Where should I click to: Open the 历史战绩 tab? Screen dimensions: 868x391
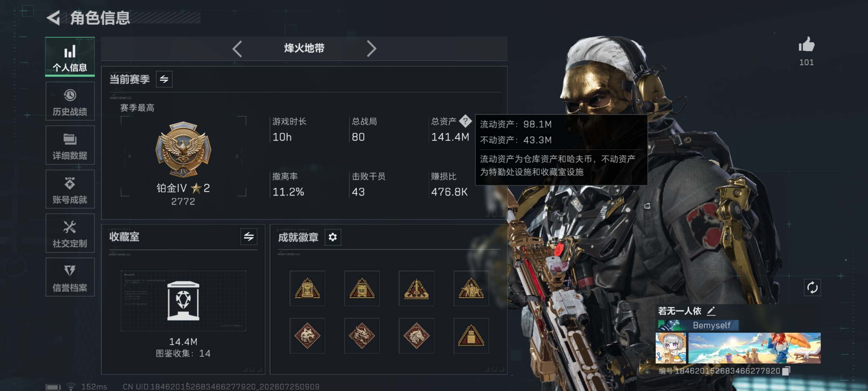tap(70, 101)
